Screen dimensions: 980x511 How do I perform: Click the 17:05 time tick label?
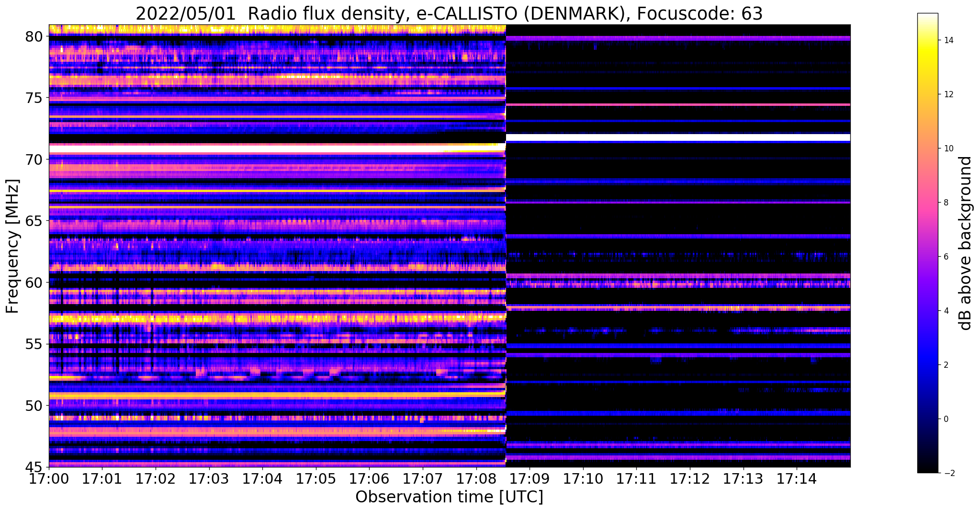316,478
